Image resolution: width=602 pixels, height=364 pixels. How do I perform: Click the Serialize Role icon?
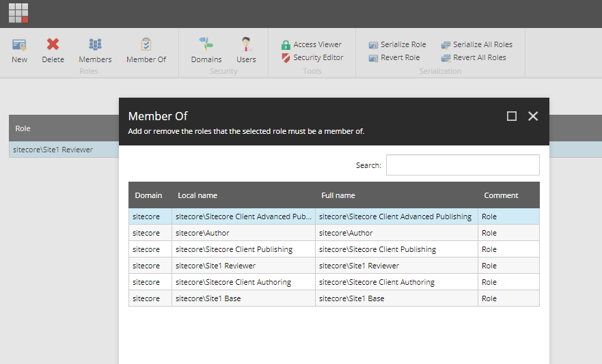point(373,45)
